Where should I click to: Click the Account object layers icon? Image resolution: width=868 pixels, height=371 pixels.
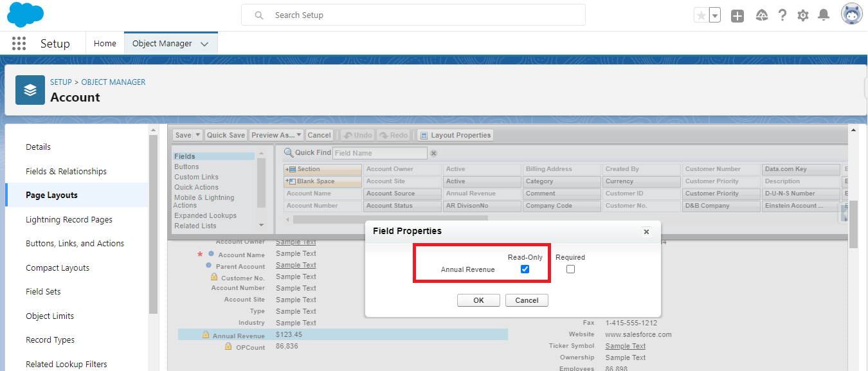pyautogui.click(x=30, y=90)
